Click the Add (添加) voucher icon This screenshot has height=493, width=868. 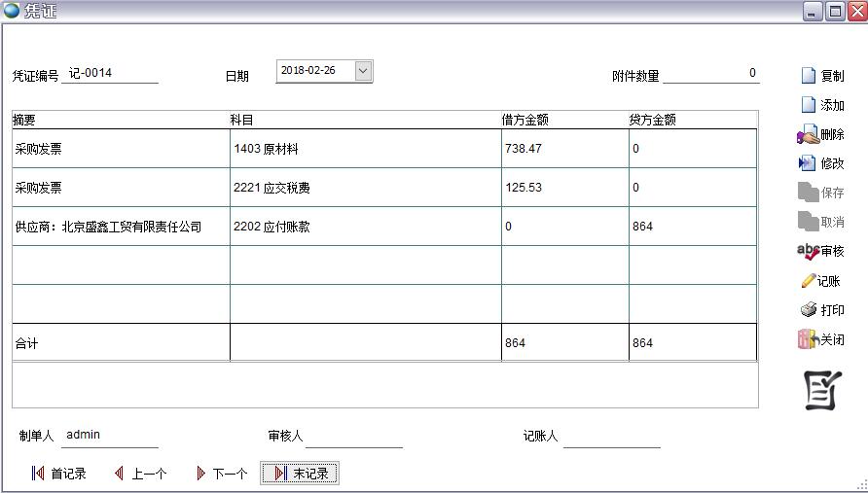[808, 105]
